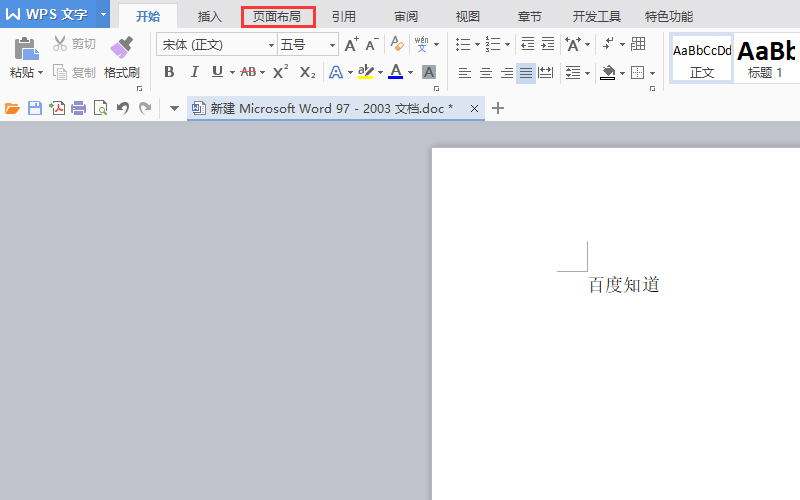The height and width of the screenshot is (500, 800).
Task: Click the export to PDF icon
Action: (57, 108)
